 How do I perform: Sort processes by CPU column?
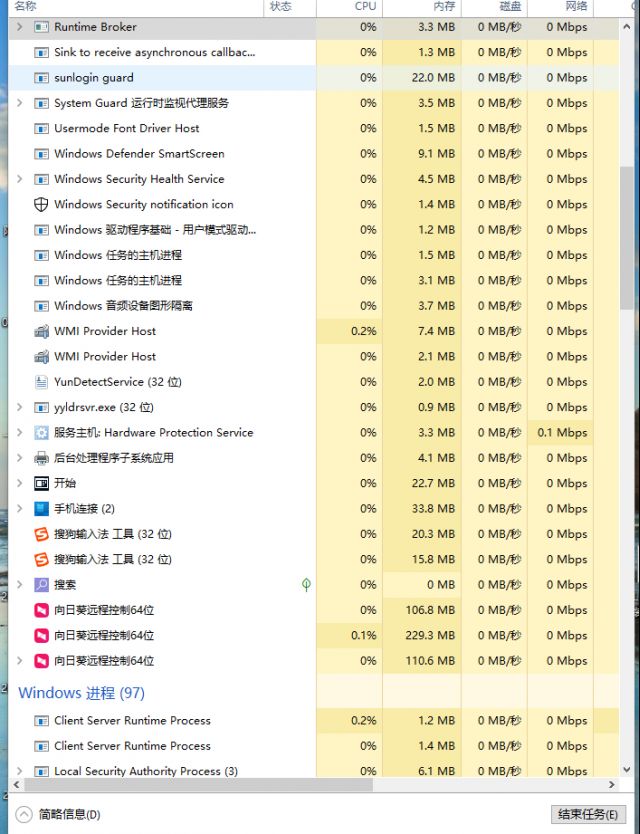tap(350, 7)
